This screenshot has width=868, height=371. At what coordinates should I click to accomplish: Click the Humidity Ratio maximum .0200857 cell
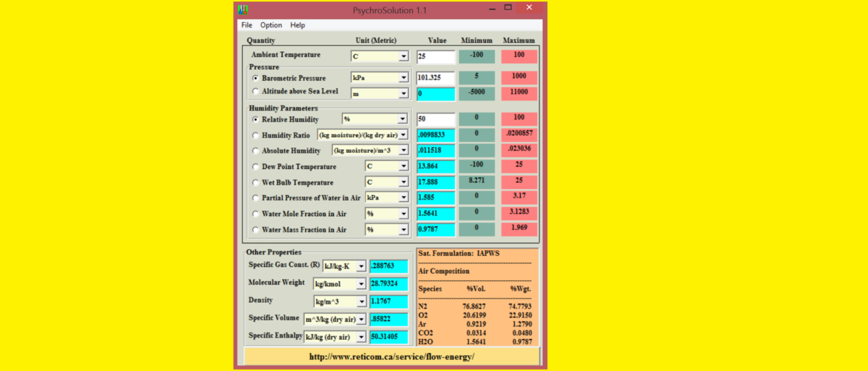click(519, 135)
